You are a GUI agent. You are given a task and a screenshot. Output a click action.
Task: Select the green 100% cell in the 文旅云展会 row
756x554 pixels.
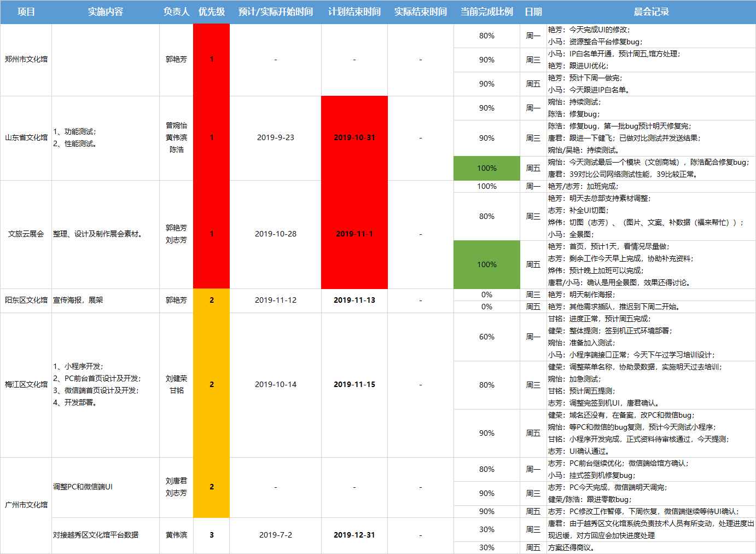pyautogui.click(x=487, y=265)
